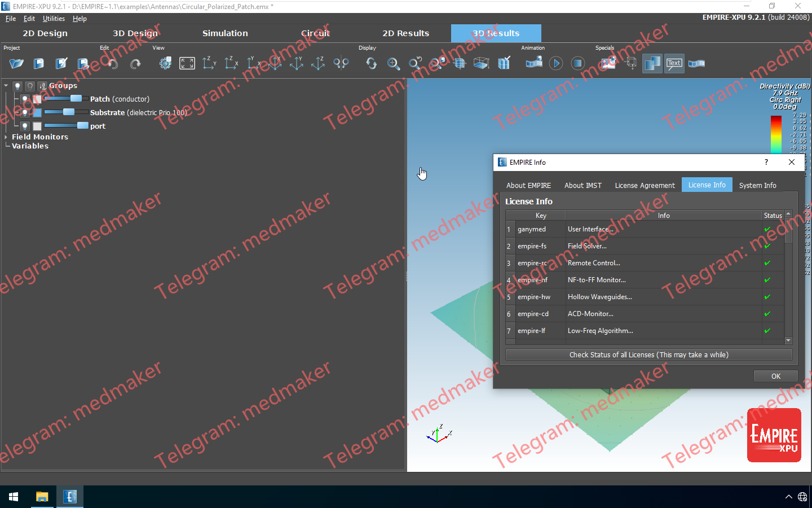Open view settings gear icon
The height and width of the screenshot is (508, 812).
165,63
